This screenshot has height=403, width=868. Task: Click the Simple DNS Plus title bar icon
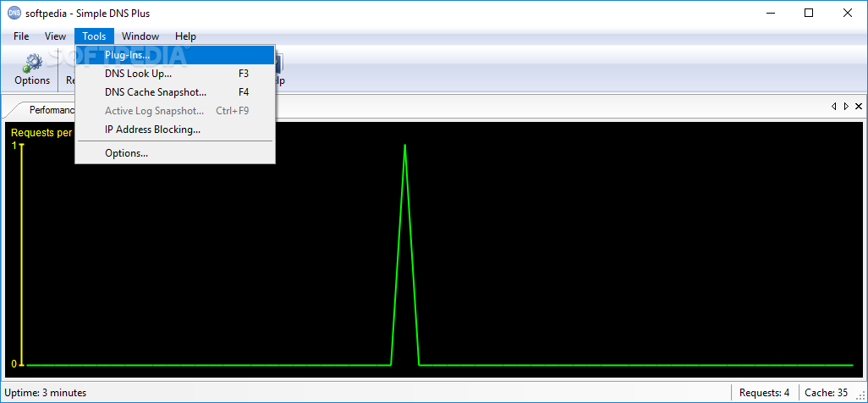coord(14,14)
